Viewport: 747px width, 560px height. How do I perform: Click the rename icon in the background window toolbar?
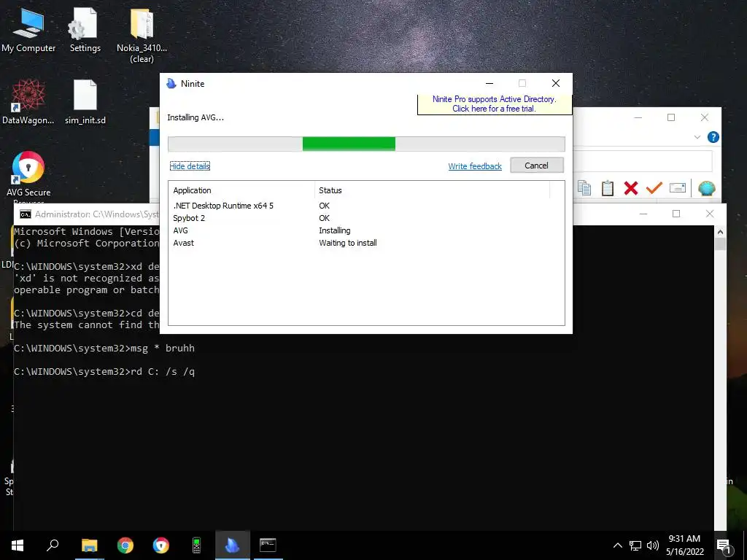click(678, 188)
